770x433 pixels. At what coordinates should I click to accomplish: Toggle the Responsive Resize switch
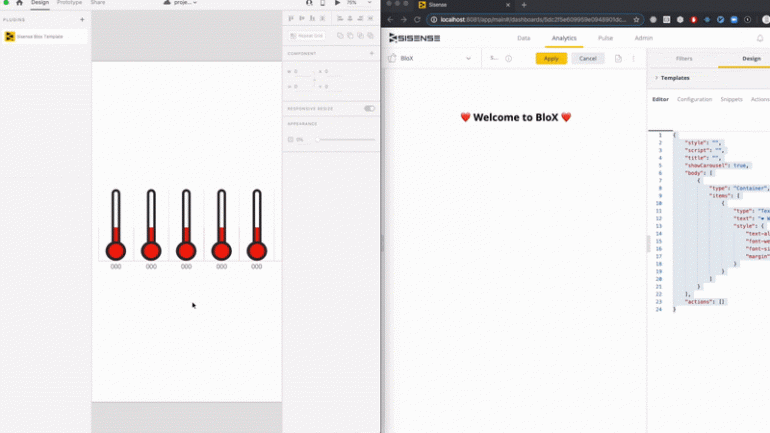(x=369, y=108)
